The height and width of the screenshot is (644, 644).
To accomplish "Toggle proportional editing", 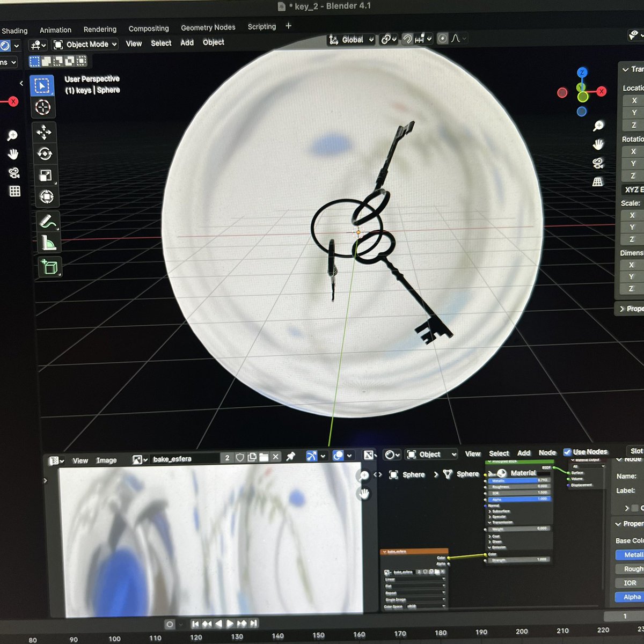I will tap(442, 39).
